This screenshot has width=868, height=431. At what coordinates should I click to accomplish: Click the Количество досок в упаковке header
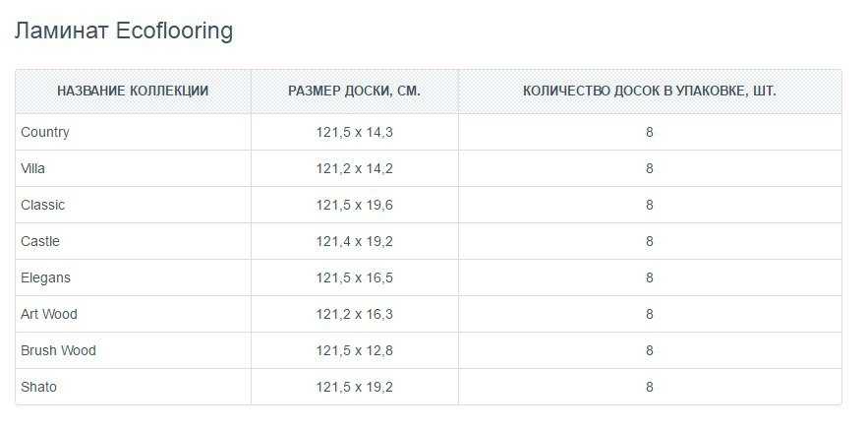coord(650,91)
